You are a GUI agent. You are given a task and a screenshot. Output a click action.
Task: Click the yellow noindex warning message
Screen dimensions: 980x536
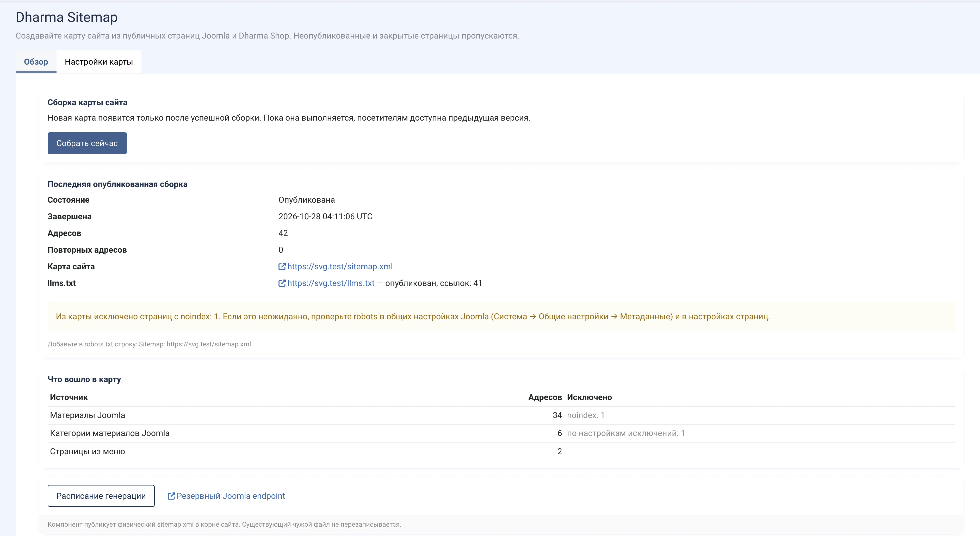click(501, 316)
